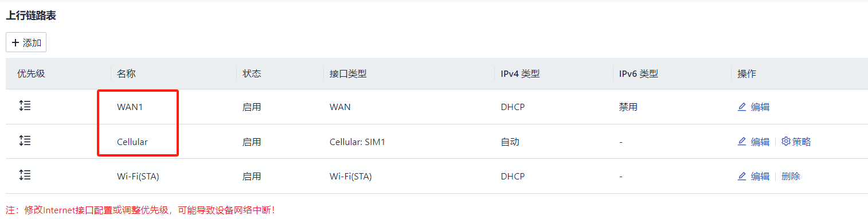Viewport: 868px width, 219px height.
Task: Click the plus icon in 添加 button
Action: (x=15, y=42)
